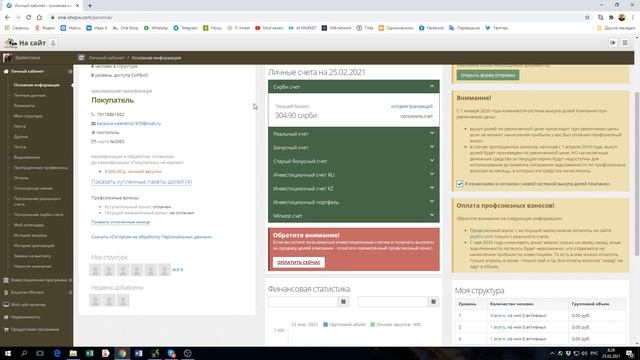Expand the Инвестиционный портфель account
Image resolution: width=640 pixels, height=360 pixels.
coord(353,202)
